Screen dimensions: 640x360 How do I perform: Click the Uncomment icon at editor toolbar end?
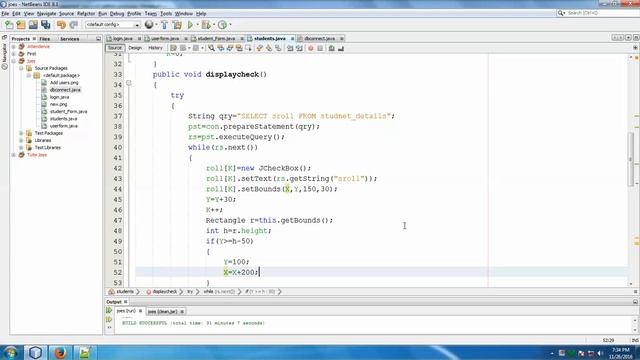click(341, 48)
